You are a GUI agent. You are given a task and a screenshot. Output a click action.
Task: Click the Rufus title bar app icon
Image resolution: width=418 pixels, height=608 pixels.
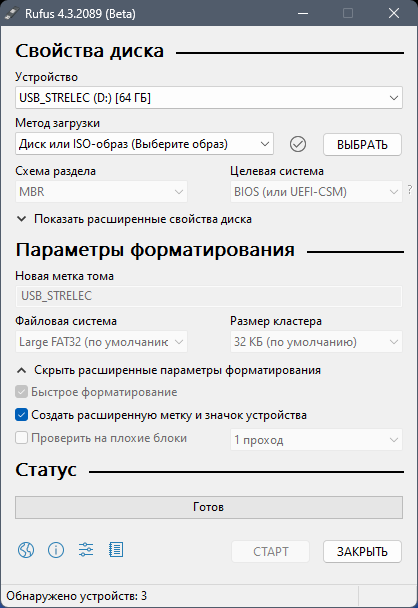(11, 13)
